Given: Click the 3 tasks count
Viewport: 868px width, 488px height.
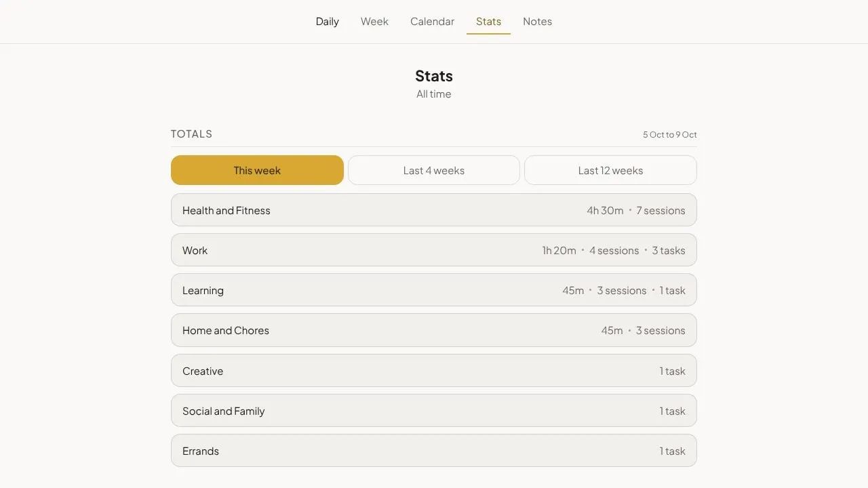Looking at the screenshot, I should (x=669, y=251).
